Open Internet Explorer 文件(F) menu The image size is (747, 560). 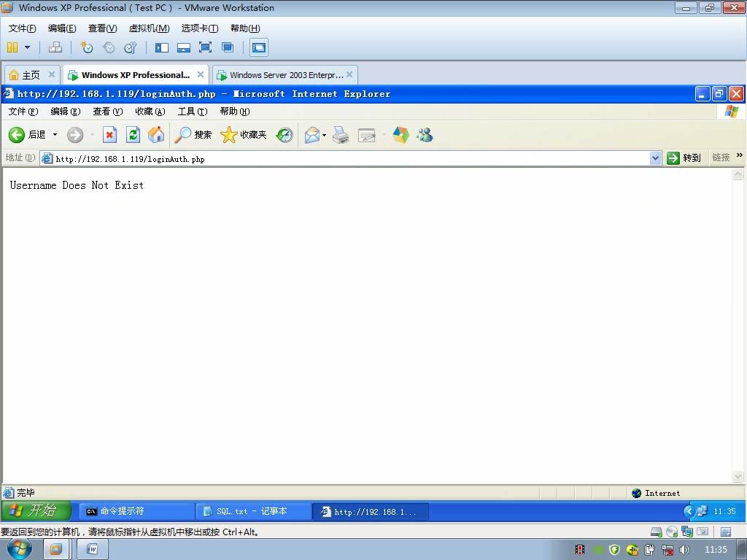[x=23, y=112]
